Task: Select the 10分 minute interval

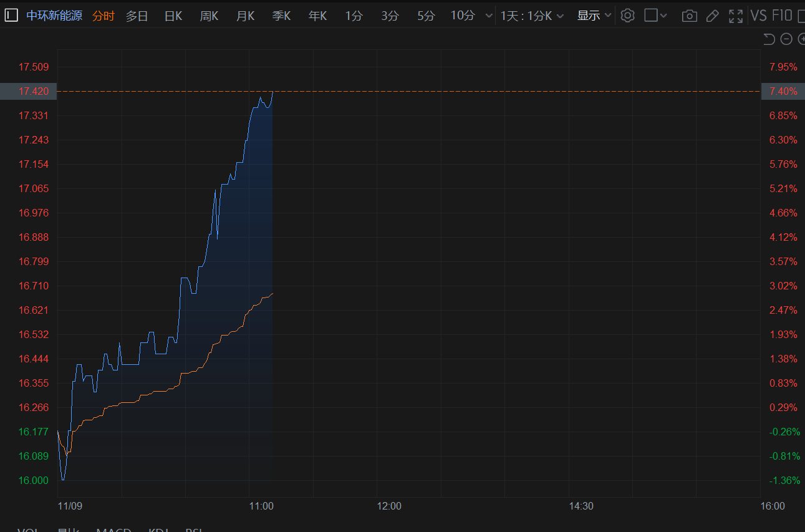Action: coord(463,16)
